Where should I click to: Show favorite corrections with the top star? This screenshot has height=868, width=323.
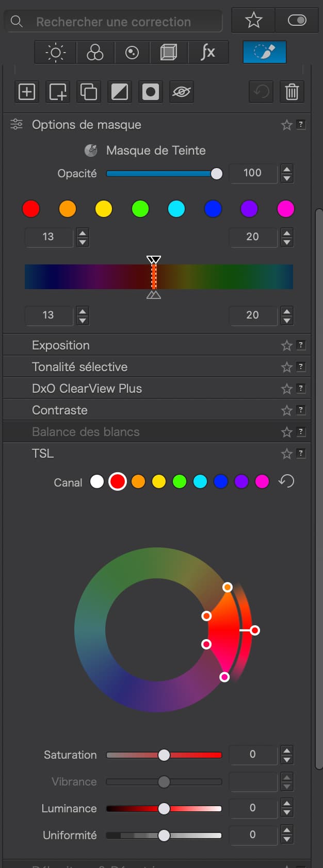click(x=253, y=21)
